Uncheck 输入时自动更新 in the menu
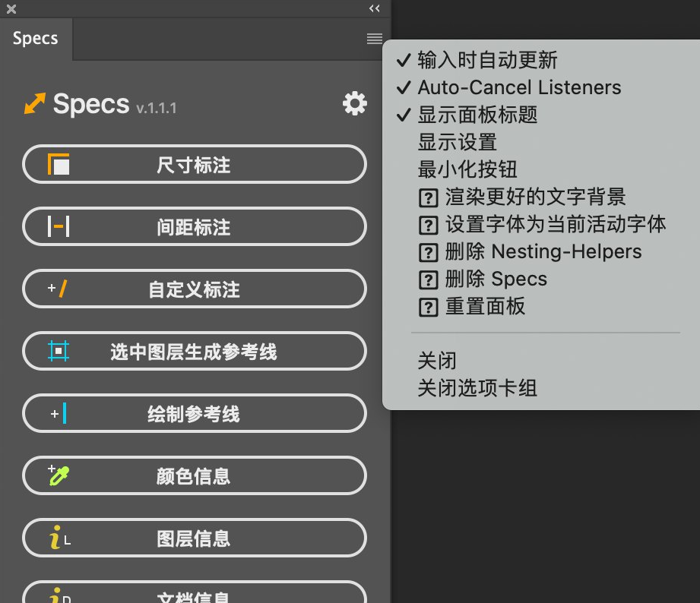The width and height of the screenshot is (700, 603). (486, 60)
